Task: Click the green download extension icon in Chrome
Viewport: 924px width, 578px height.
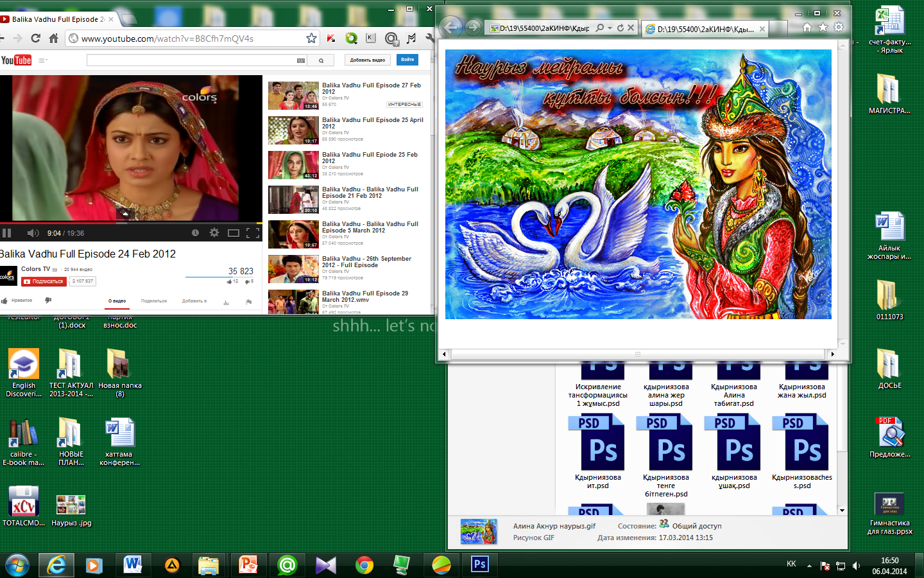Action: coord(351,39)
